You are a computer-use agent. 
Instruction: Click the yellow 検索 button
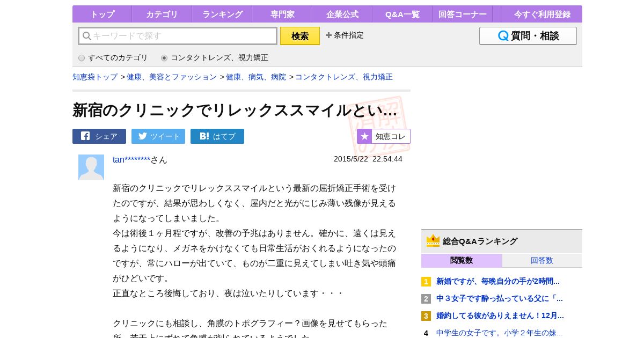300,36
